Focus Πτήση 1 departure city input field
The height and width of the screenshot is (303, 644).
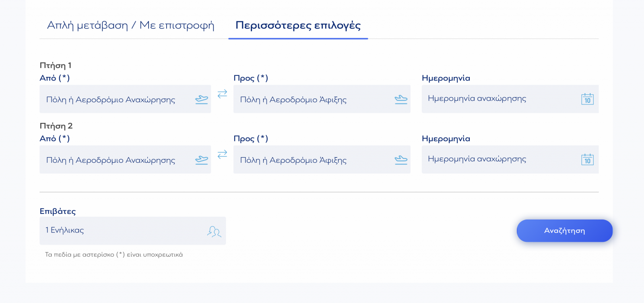coord(113,100)
